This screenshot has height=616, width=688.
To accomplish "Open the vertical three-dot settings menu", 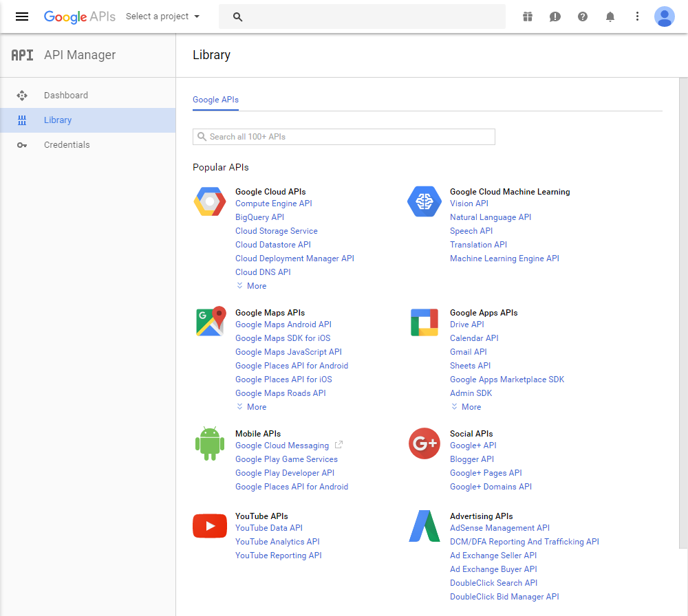I will tap(637, 16).
